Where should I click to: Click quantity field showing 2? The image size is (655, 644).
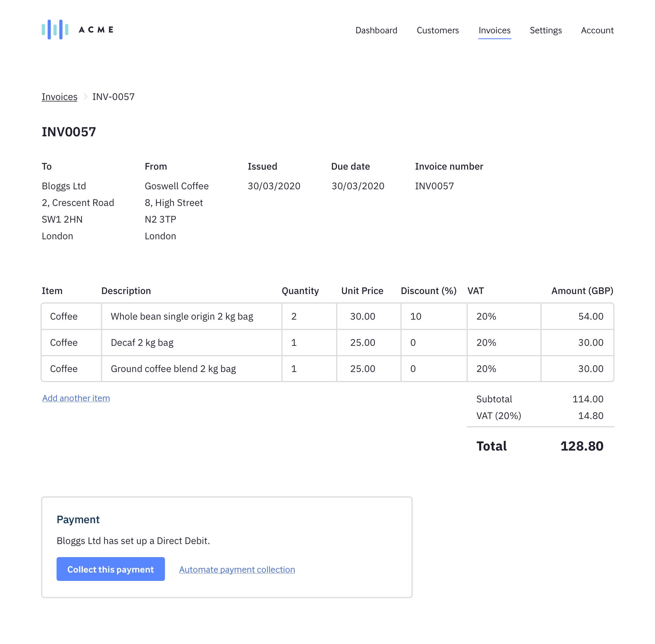[308, 316]
